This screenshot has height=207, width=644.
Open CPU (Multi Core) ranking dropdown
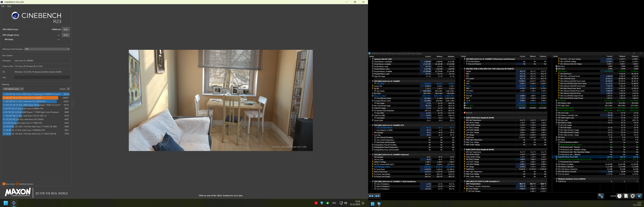(x=13, y=89)
